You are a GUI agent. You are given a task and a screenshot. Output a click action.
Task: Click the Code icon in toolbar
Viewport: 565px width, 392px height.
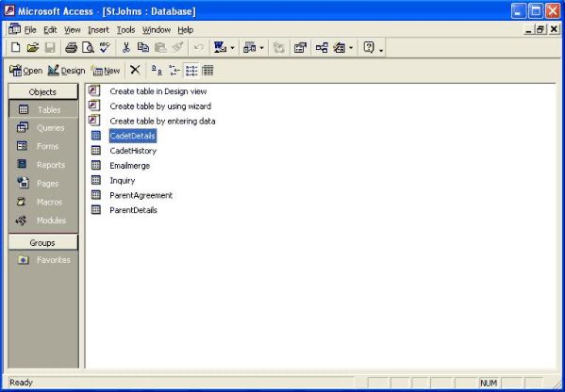(278, 47)
